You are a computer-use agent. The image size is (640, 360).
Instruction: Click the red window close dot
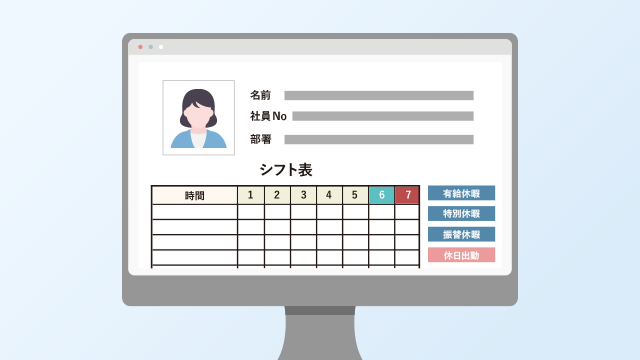coord(140,47)
